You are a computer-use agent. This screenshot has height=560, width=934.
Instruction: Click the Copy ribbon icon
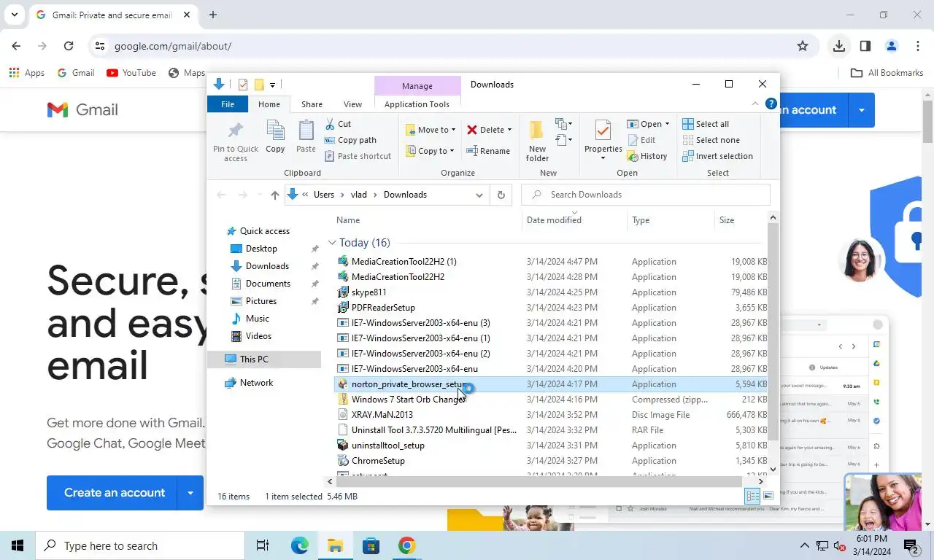[x=275, y=137]
